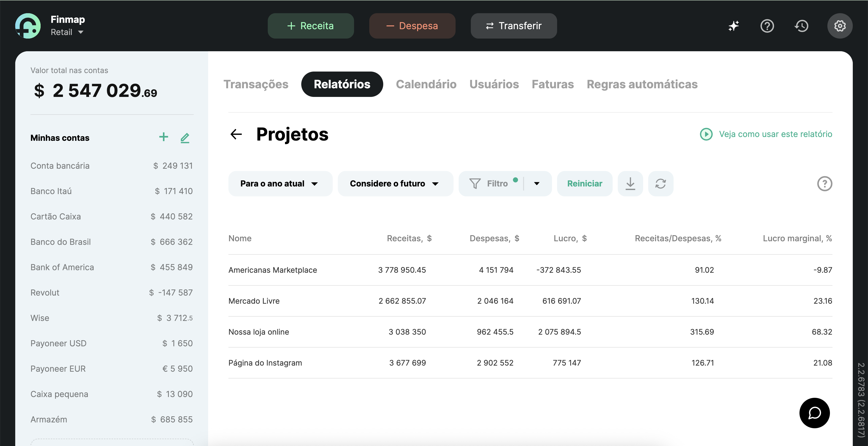Open the Página do Instagram project
The height and width of the screenshot is (446, 868).
pos(530,363)
